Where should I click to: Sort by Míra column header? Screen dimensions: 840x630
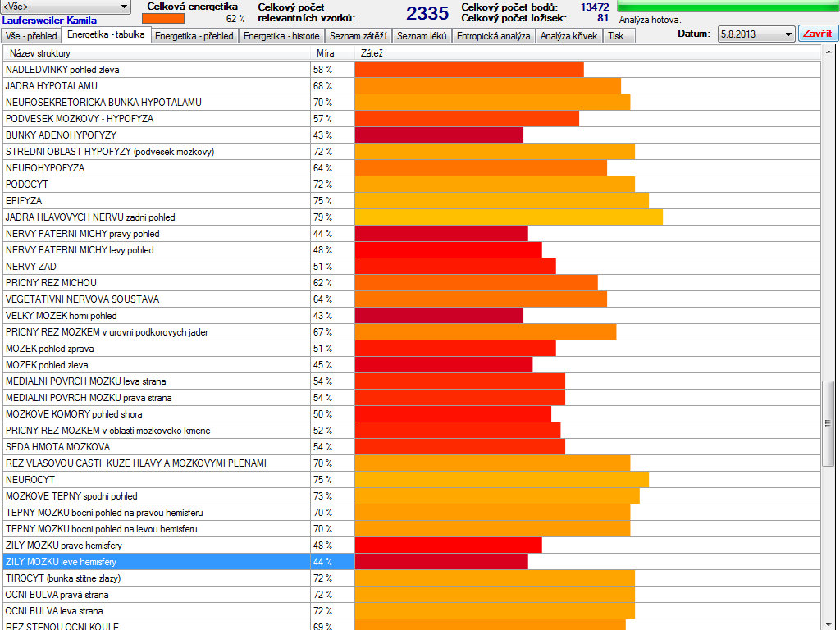point(332,53)
